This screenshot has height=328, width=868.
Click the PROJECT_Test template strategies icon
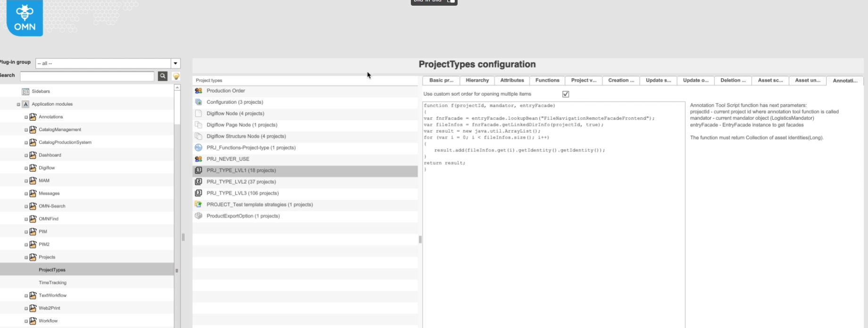pos(199,204)
